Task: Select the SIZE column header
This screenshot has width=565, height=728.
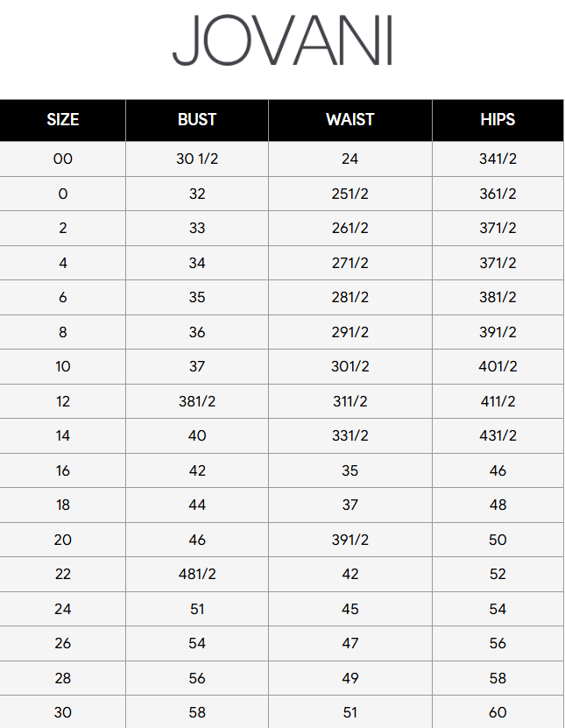Action: point(63,120)
